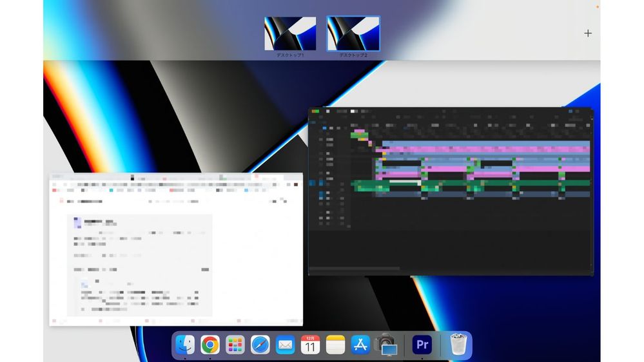Open the Screenshot Path camera app in Dock
Viewport: 644px width, 362px height.
[x=385, y=345]
